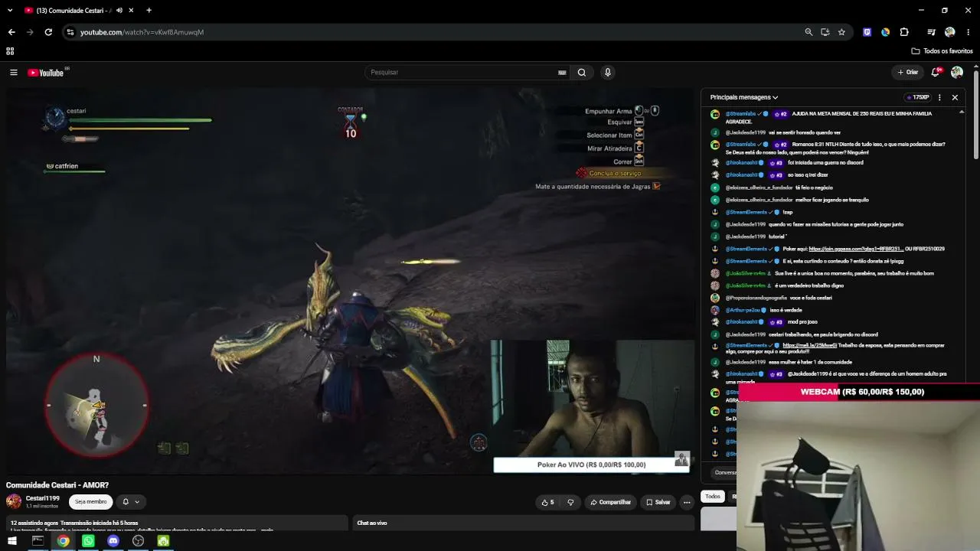Dislike the video with thumbs down

pos(570,502)
